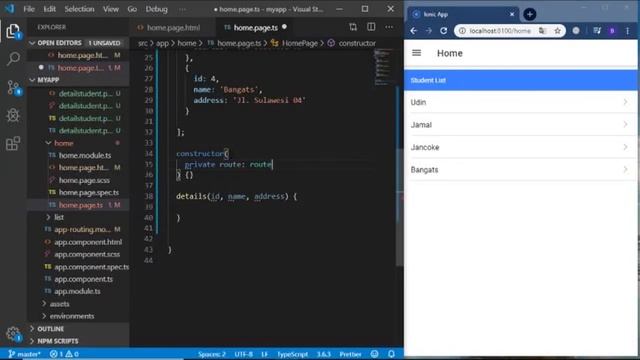Open app-routing module file in explorer
The width and height of the screenshot is (640, 360).
click(82, 230)
